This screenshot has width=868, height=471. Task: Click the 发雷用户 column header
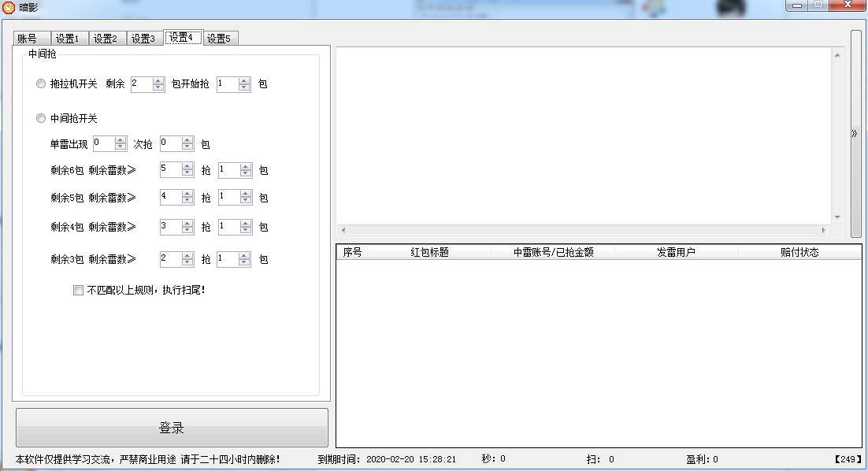coord(676,252)
